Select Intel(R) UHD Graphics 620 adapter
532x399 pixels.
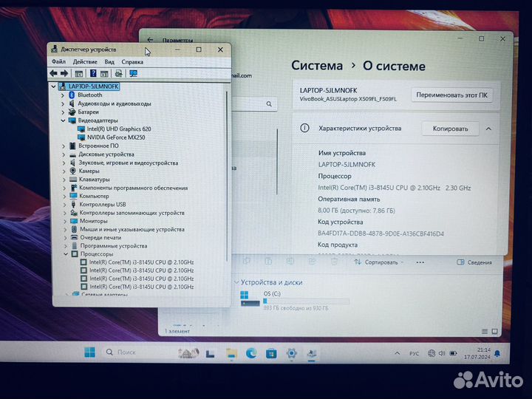[x=119, y=129]
